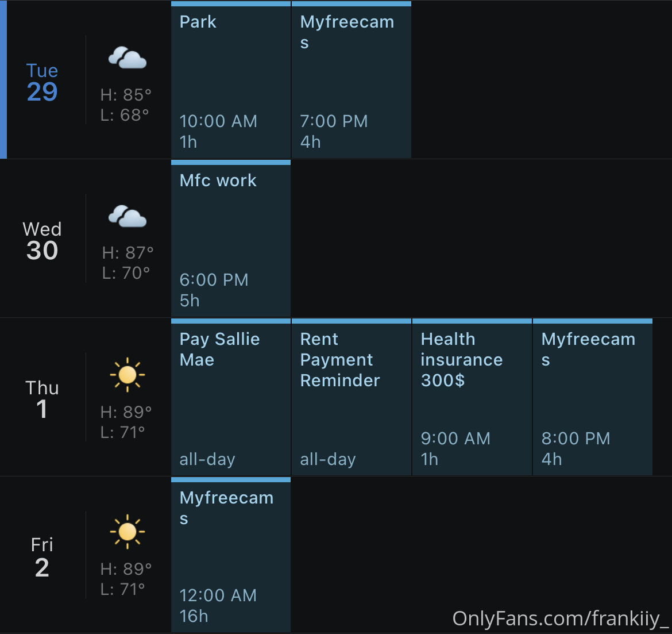This screenshot has width=672, height=634.
Task: Tap the sunny weather icon for Friday
Action: point(128,532)
